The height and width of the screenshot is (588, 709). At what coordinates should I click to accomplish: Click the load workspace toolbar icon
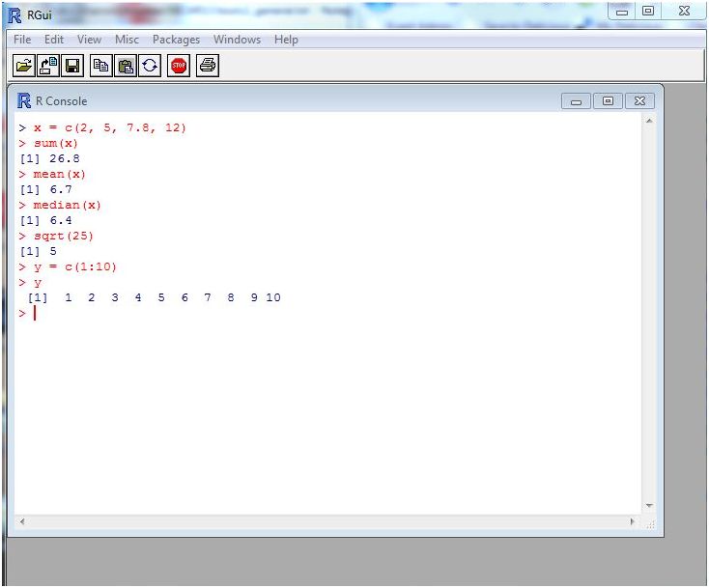[x=48, y=66]
